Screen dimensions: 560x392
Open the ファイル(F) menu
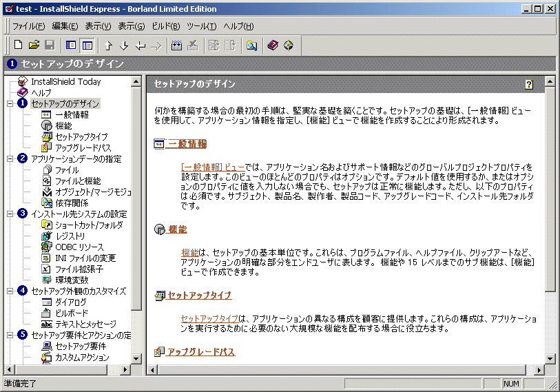pyautogui.click(x=28, y=26)
